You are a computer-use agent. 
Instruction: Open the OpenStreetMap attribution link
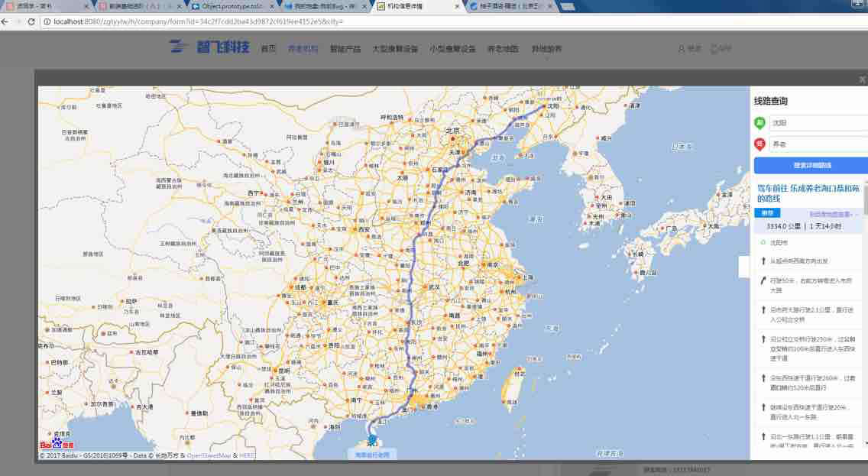coord(209,455)
